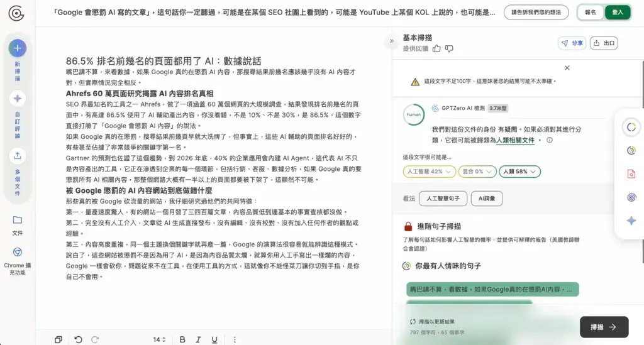Click the dark 掃描 scan button
This screenshot has height=345, width=644.
[x=604, y=327]
